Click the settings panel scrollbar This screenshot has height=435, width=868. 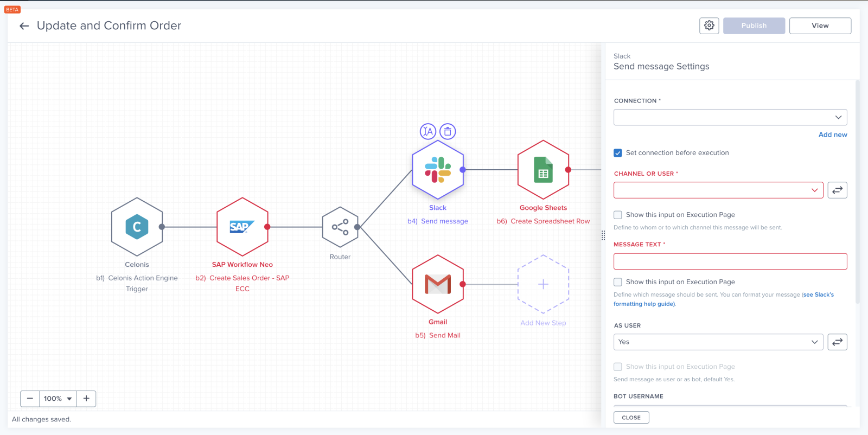[857, 191]
